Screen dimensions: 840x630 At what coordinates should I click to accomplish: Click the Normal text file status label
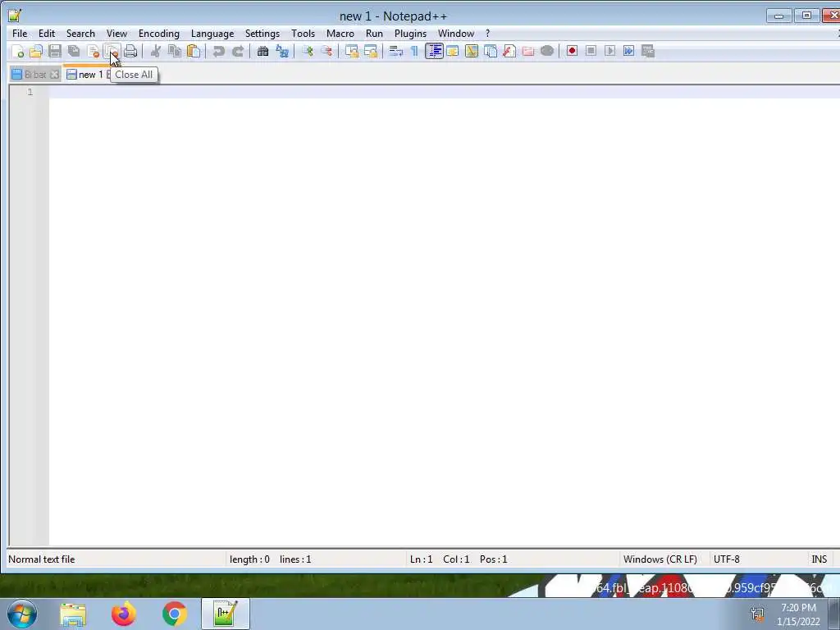[x=42, y=559]
